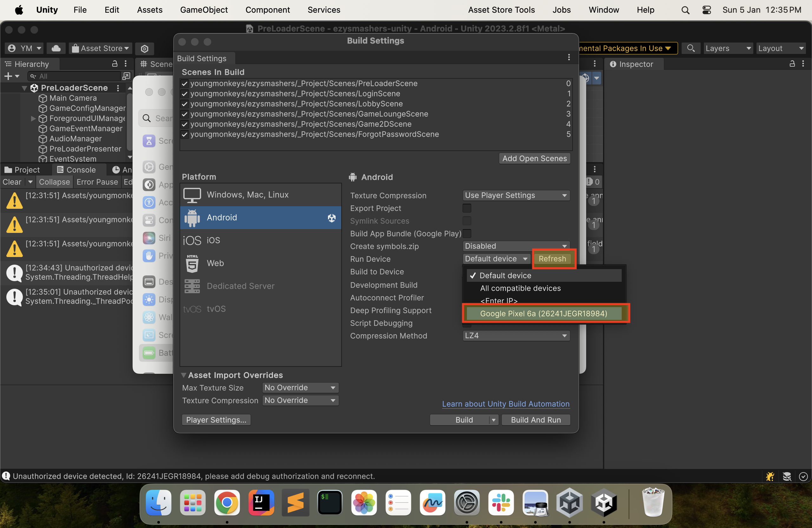Viewport: 812px width, 528px height.
Task: Click the Hierarchy search field
Action: pyautogui.click(x=74, y=76)
